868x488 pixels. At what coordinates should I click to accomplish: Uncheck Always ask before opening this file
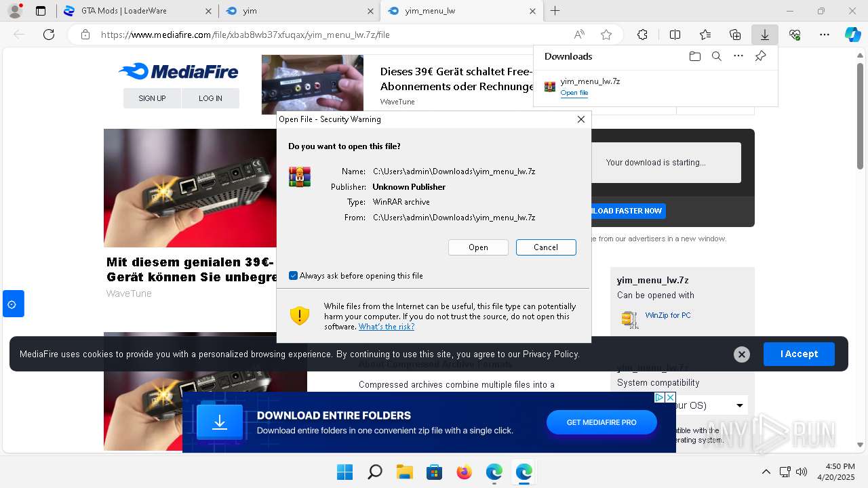(x=293, y=276)
